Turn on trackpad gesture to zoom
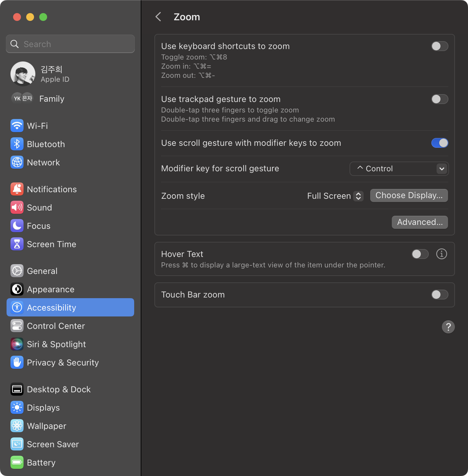 point(440,99)
